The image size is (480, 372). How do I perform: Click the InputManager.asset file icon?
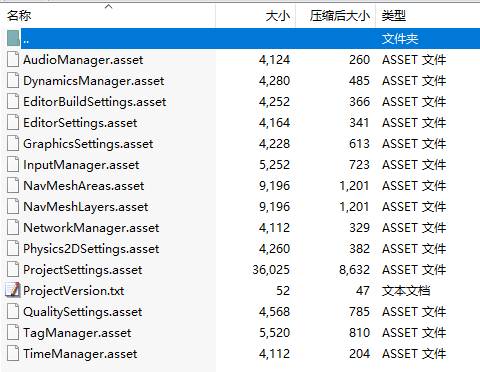(13, 165)
